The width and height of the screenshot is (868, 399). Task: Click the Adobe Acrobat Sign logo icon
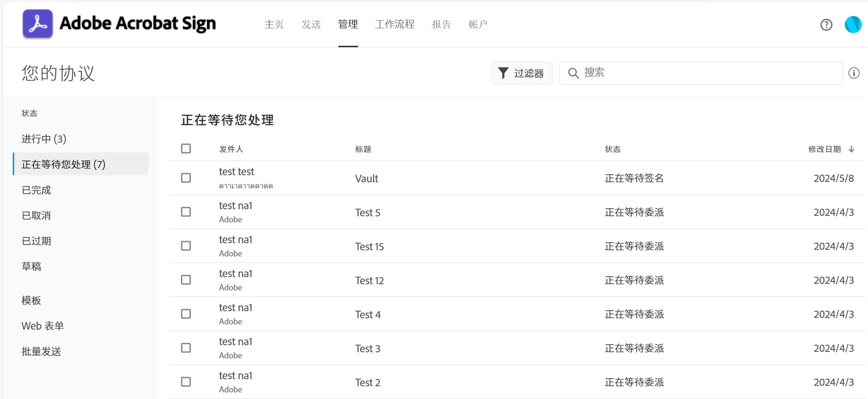coord(38,24)
